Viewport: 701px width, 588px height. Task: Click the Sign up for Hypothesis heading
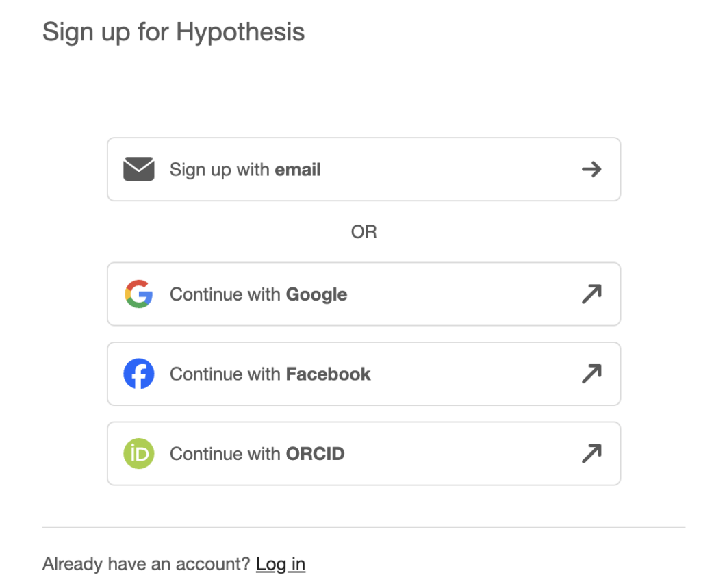(173, 31)
